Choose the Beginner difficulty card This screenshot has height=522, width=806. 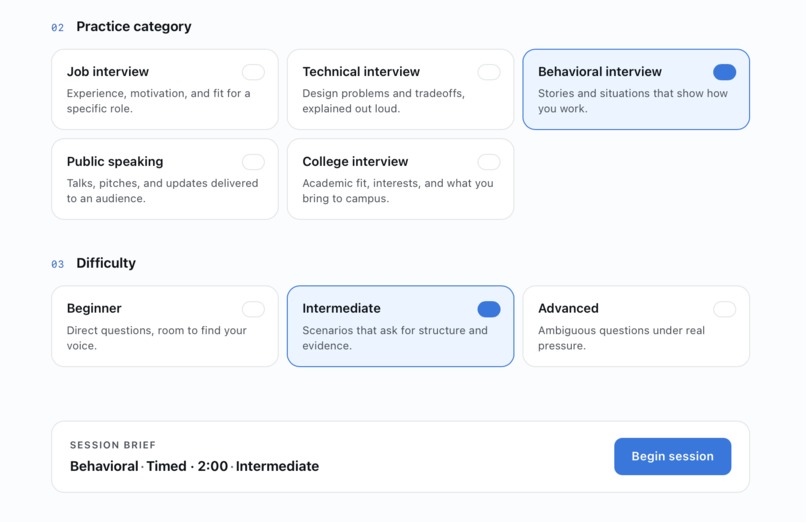(164, 326)
